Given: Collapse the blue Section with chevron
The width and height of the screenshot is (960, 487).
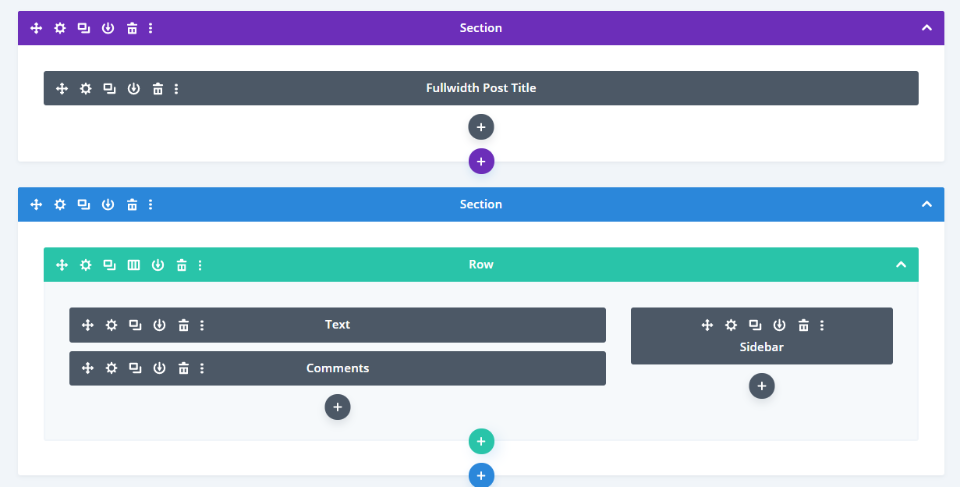Looking at the screenshot, I should click(926, 204).
